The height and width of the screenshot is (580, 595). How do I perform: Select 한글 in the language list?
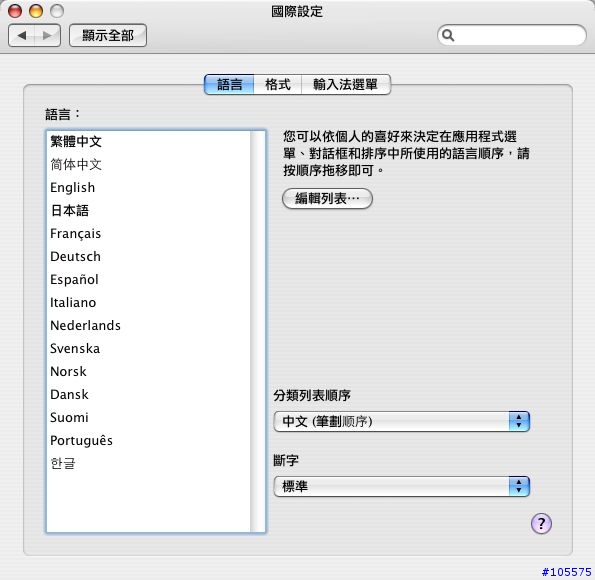point(148,463)
